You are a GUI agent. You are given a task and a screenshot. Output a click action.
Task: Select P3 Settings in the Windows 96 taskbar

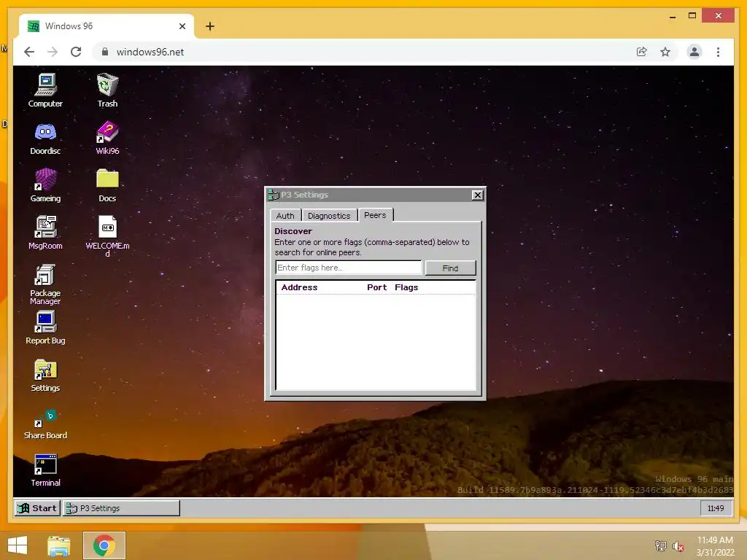pyautogui.click(x=122, y=508)
